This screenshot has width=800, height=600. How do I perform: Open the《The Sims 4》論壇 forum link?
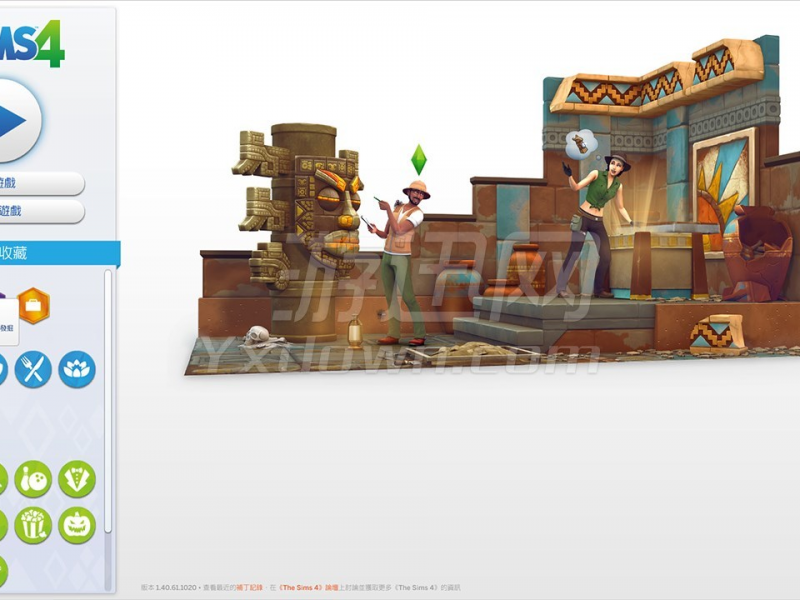[x=308, y=588]
